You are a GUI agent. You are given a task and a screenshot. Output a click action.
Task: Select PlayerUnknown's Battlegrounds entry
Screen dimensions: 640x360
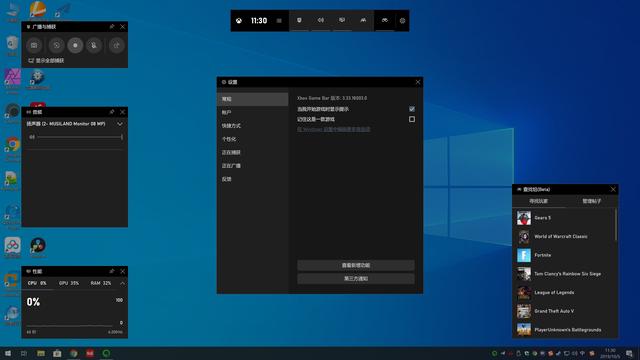click(563, 330)
